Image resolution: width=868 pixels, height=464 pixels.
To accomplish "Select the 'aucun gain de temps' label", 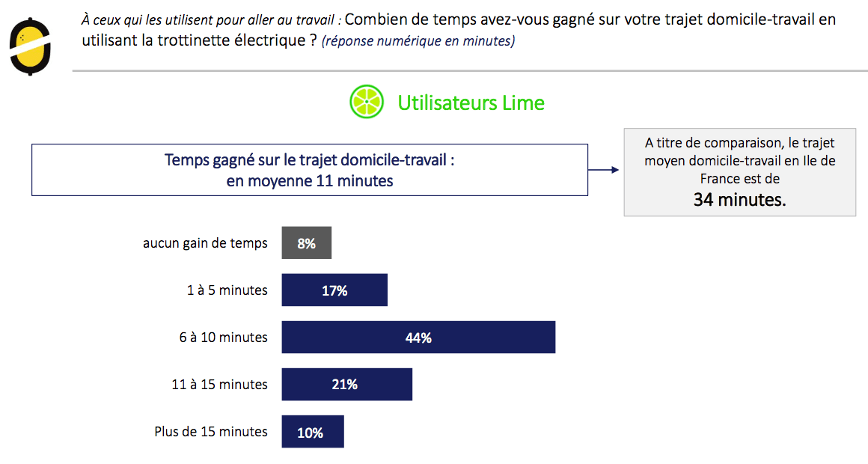I will point(205,243).
